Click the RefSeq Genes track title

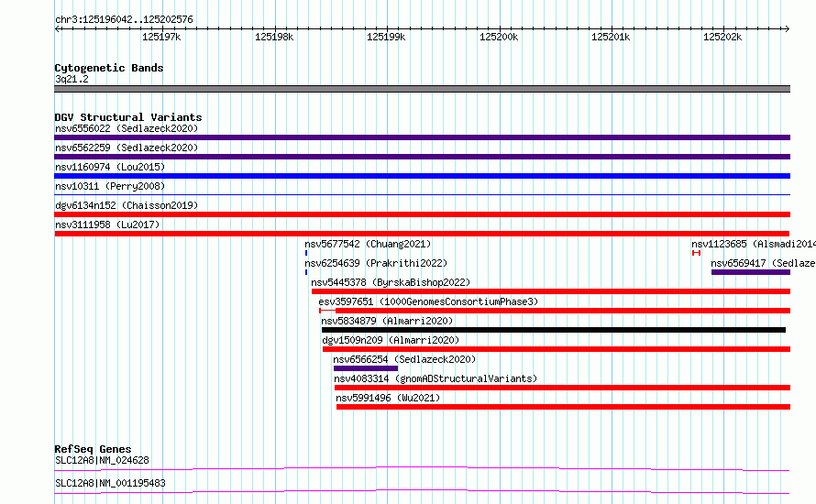93,449
